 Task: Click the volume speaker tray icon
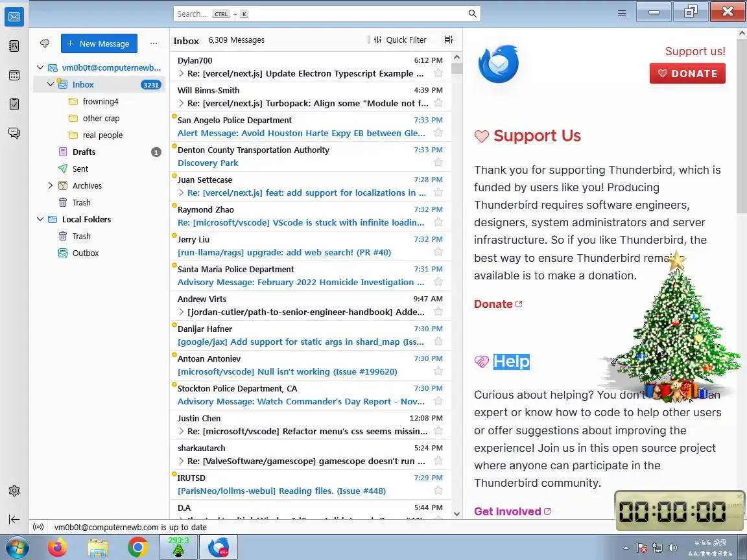672,548
